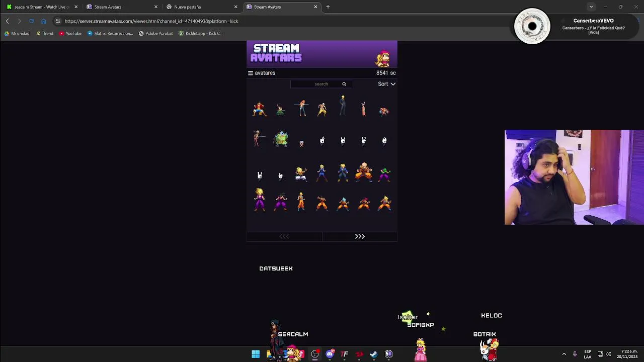The image size is (644, 362).
Task: Launch Steam from the taskbar
Action: (374, 354)
